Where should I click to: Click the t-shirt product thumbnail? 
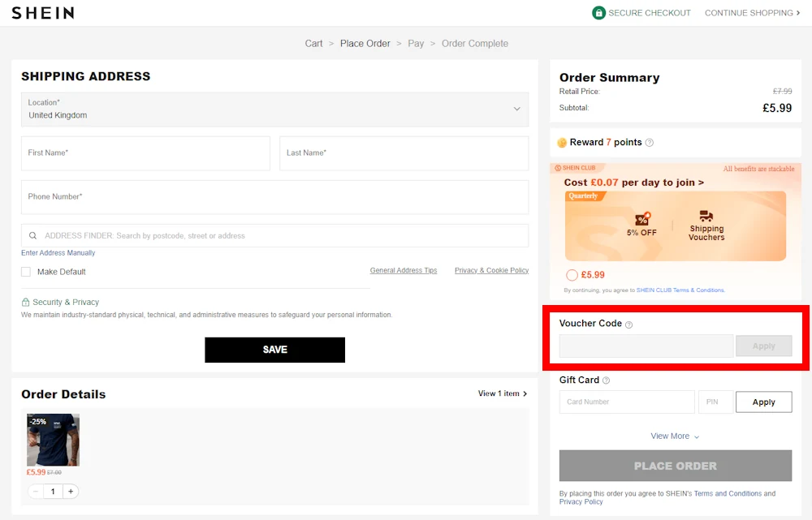54,440
